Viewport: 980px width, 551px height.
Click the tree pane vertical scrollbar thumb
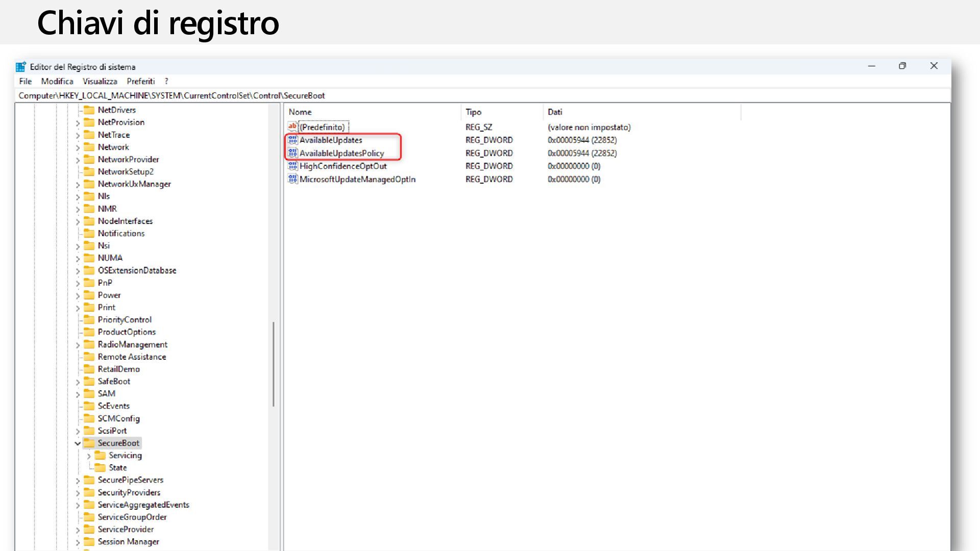(274, 364)
